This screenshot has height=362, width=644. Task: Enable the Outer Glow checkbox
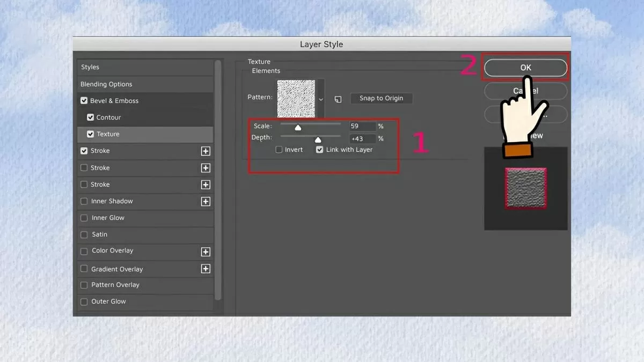(x=84, y=302)
